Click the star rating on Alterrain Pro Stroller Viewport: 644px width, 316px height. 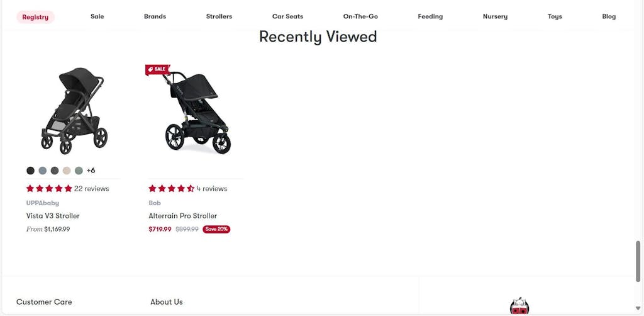pos(171,189)
